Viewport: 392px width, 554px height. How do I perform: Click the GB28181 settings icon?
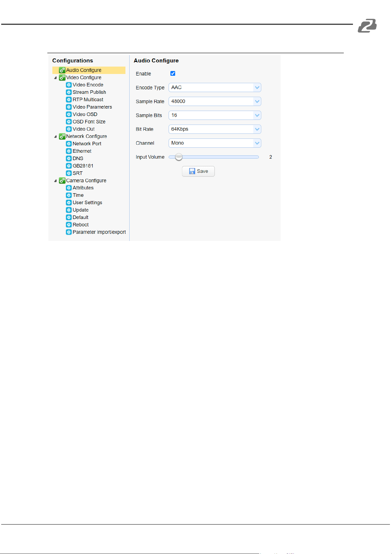pyautogui.click(x=69, y=166)
